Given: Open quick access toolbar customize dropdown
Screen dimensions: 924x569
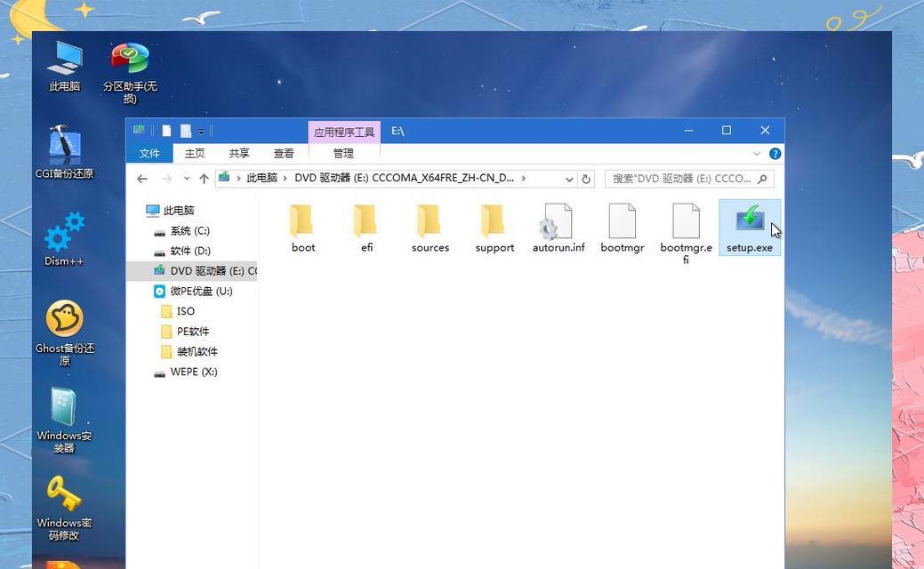Looking at the screenshot, I should coord(201,132).
